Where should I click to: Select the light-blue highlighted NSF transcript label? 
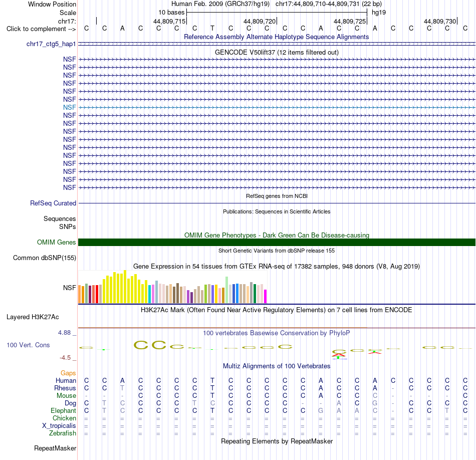[x=70, y=108]
